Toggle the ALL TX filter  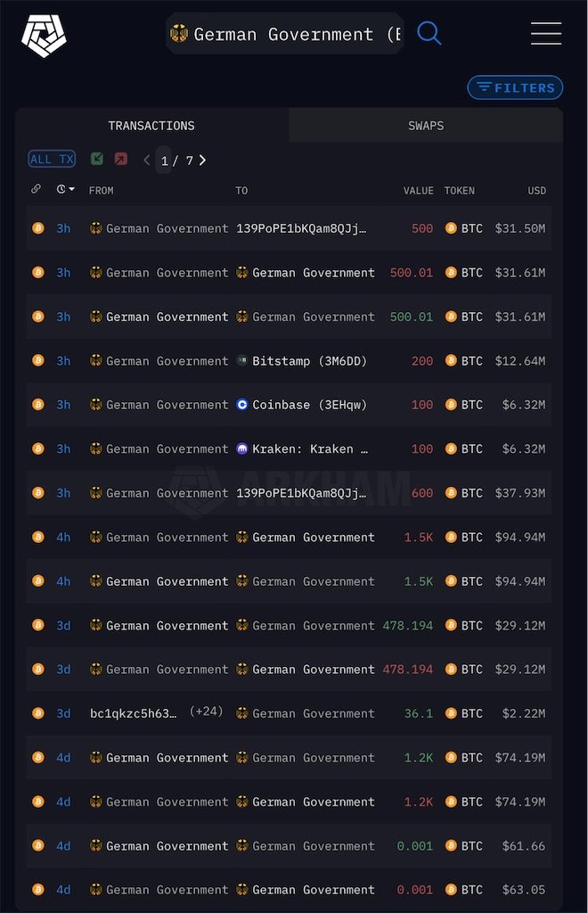52,159
